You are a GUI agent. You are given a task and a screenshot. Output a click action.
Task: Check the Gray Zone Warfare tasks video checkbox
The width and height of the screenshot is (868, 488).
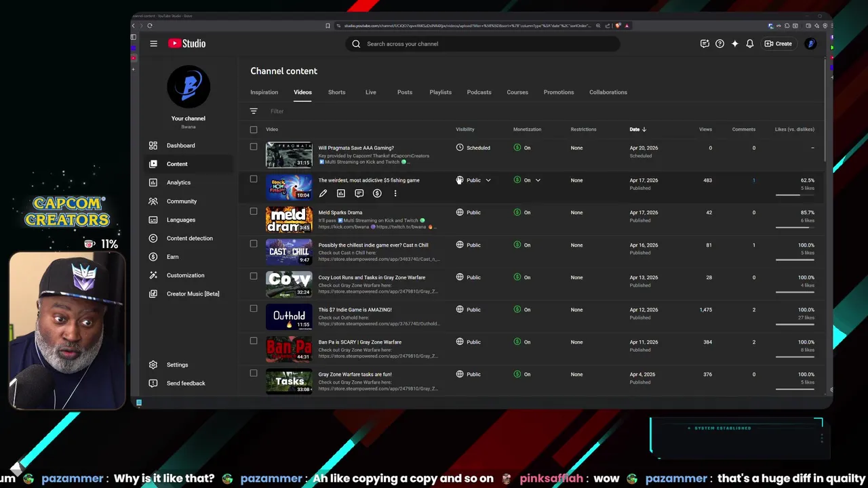coord(254,373)
